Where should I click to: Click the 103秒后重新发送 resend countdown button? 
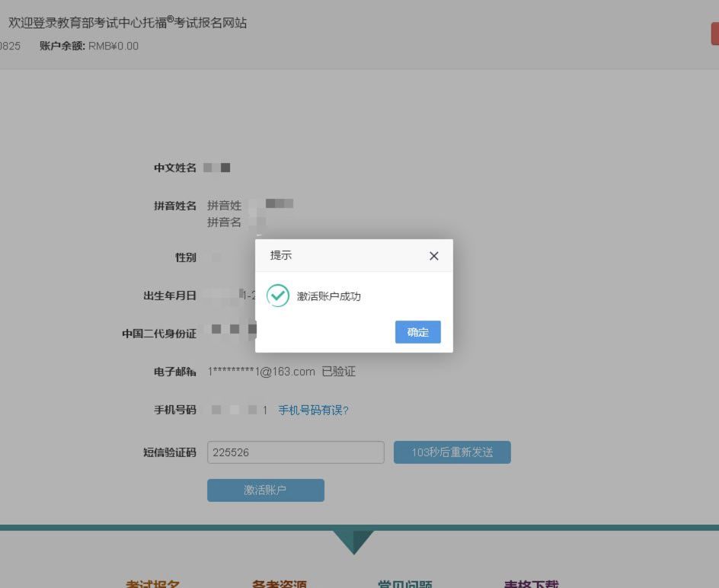tap(452, 452)
